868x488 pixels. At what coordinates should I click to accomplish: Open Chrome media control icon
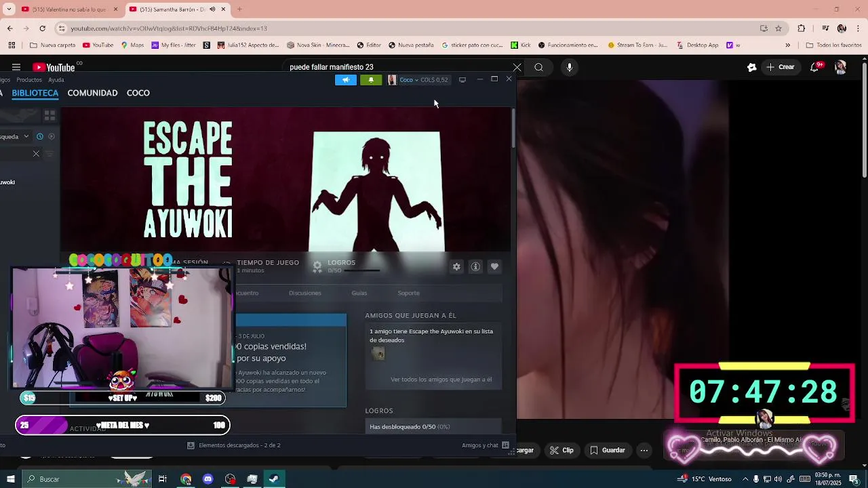[x=825, y=28]
